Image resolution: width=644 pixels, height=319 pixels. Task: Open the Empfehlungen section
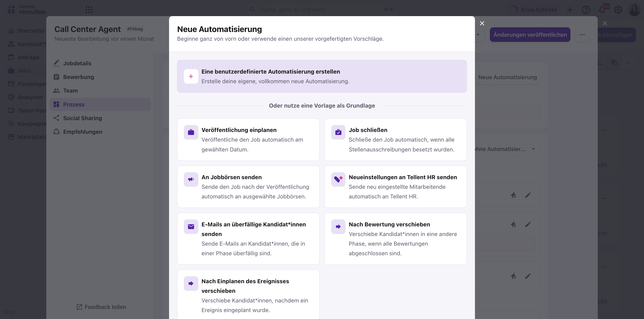(83, 132)
